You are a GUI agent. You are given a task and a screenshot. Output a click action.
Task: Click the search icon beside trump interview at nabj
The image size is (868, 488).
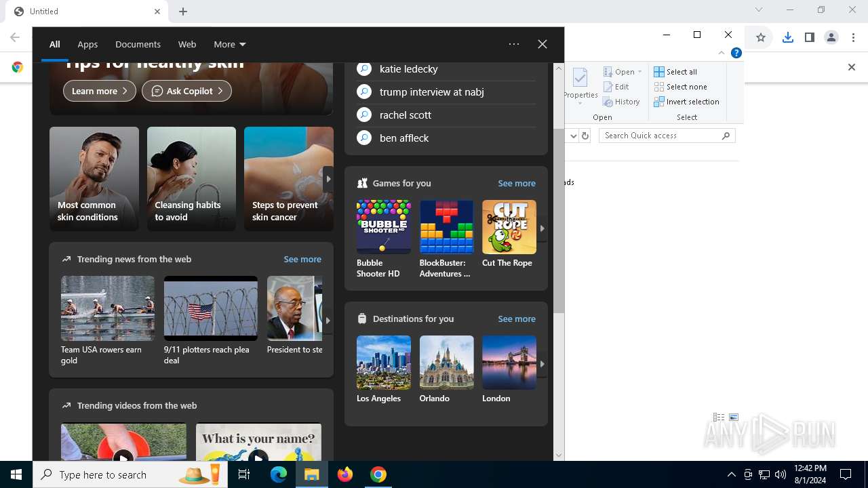(364, 92)
